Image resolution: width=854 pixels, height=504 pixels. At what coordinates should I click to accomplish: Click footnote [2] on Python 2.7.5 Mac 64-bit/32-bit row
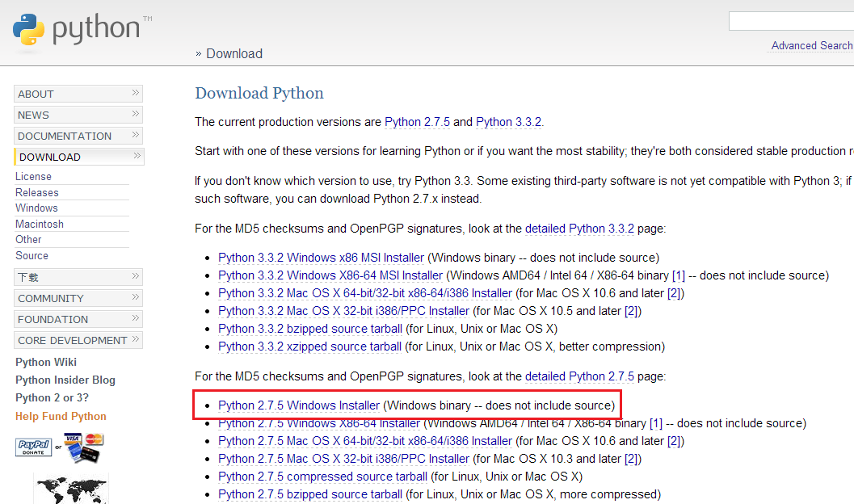point(675,442)
